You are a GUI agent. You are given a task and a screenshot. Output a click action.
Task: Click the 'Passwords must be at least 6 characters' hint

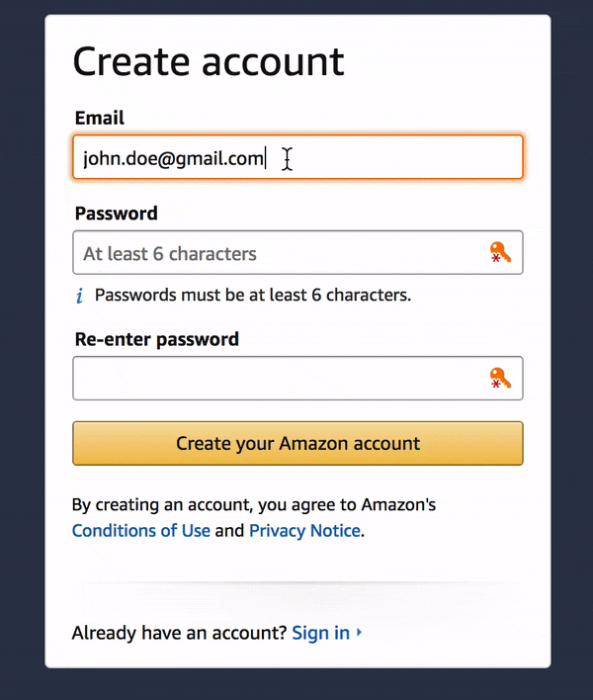[252, 295]
